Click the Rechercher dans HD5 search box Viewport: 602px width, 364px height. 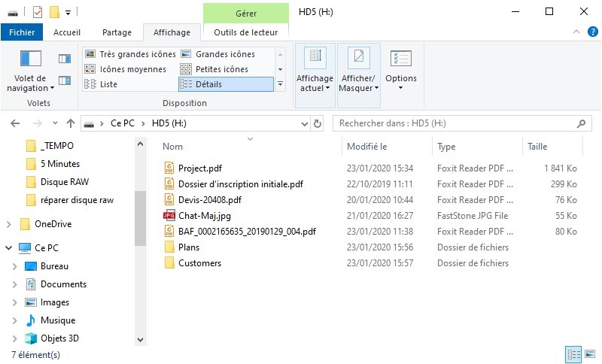454,123
